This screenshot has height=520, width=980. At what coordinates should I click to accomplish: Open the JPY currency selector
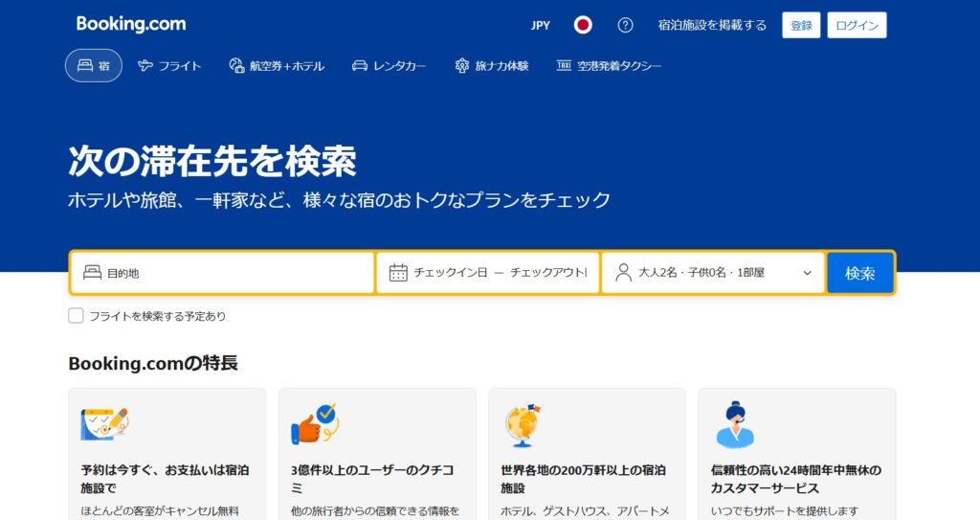pos(540,25)
